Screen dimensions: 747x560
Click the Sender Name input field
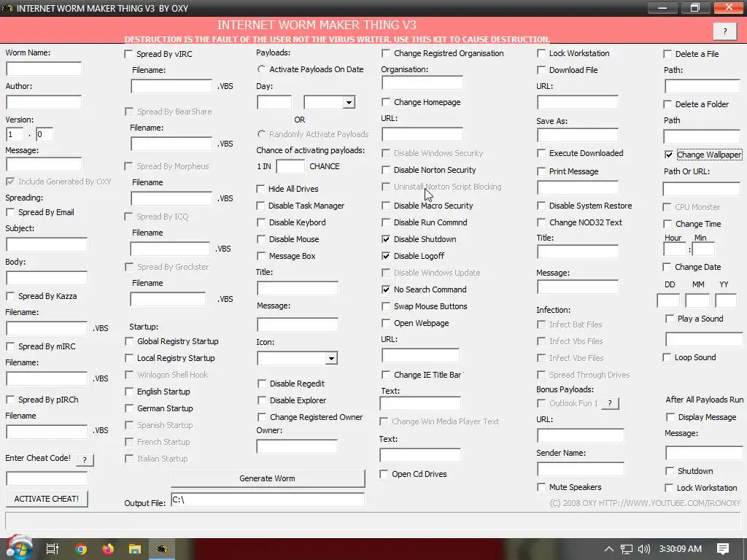[x=580, y=470]
